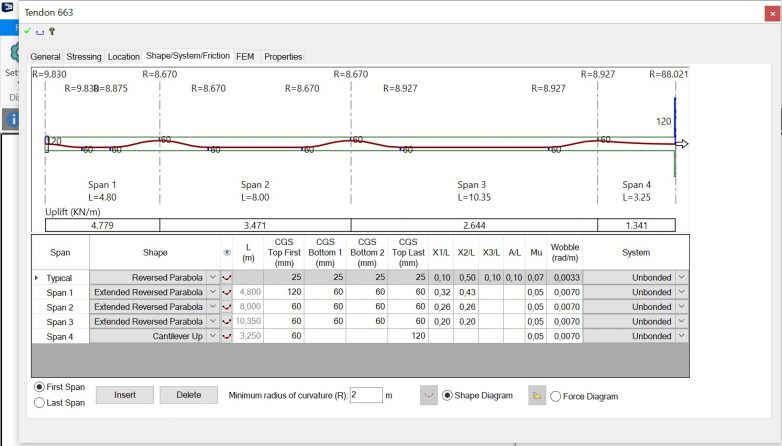Choose the First Span radio option
This screenshot has height=446, width=782.
pos(40,387)
